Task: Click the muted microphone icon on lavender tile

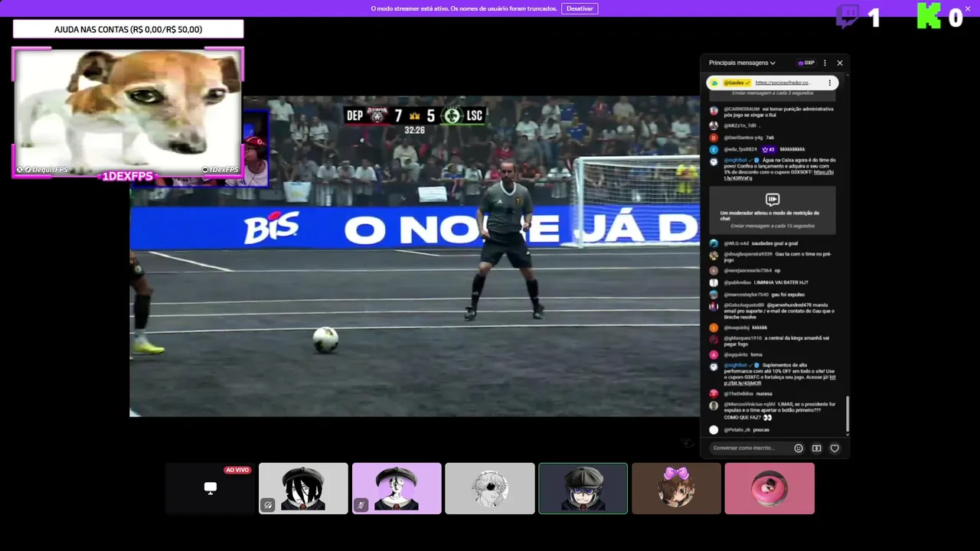Action: click(x=361, y=505)
